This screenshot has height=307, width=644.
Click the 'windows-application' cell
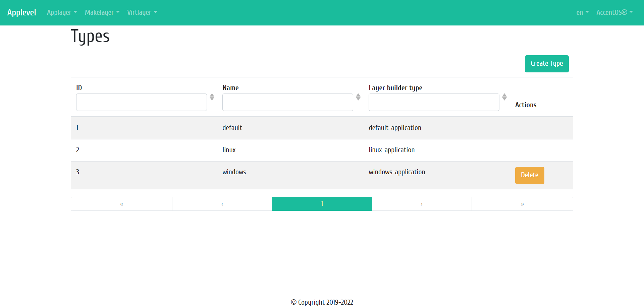pos(397,172)
